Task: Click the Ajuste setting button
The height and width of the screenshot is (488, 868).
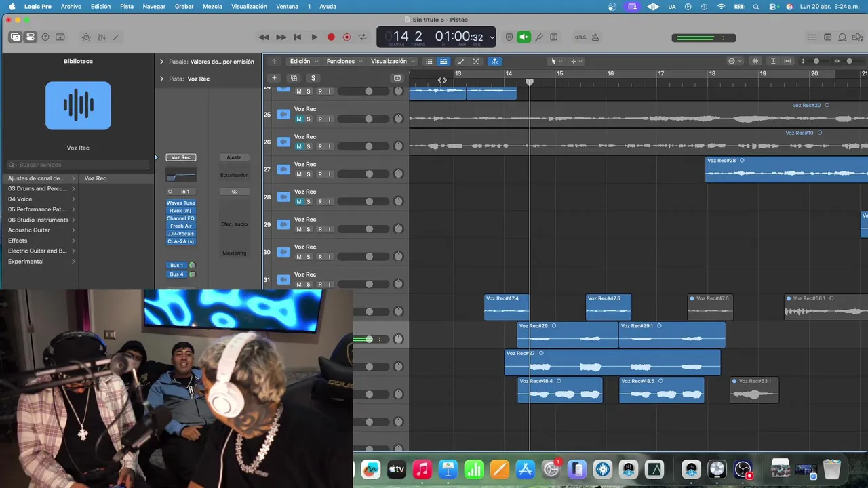Action: [x=234, y=157]
